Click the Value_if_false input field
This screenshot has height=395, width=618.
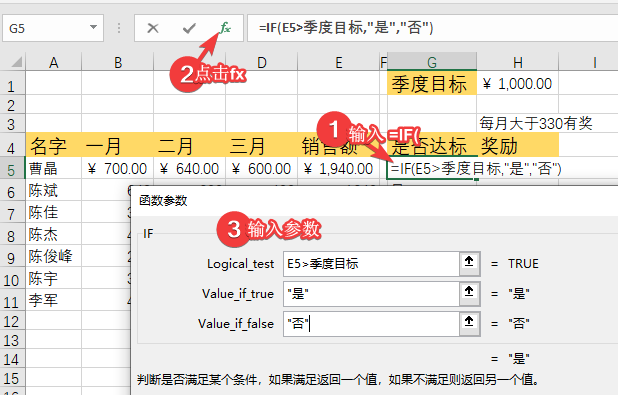371,323
